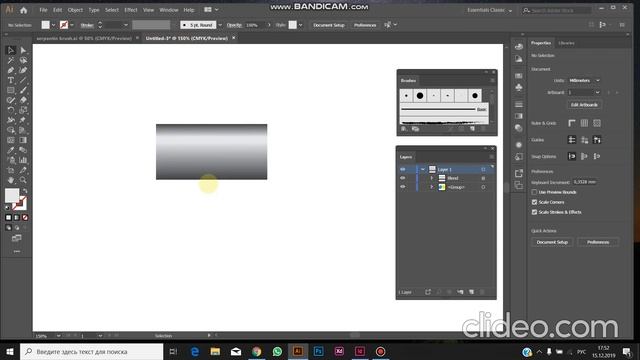The image size is (640, 360).
Task: Open Brush Libraries menu in Brushes panel
Action: pos(403,129)
